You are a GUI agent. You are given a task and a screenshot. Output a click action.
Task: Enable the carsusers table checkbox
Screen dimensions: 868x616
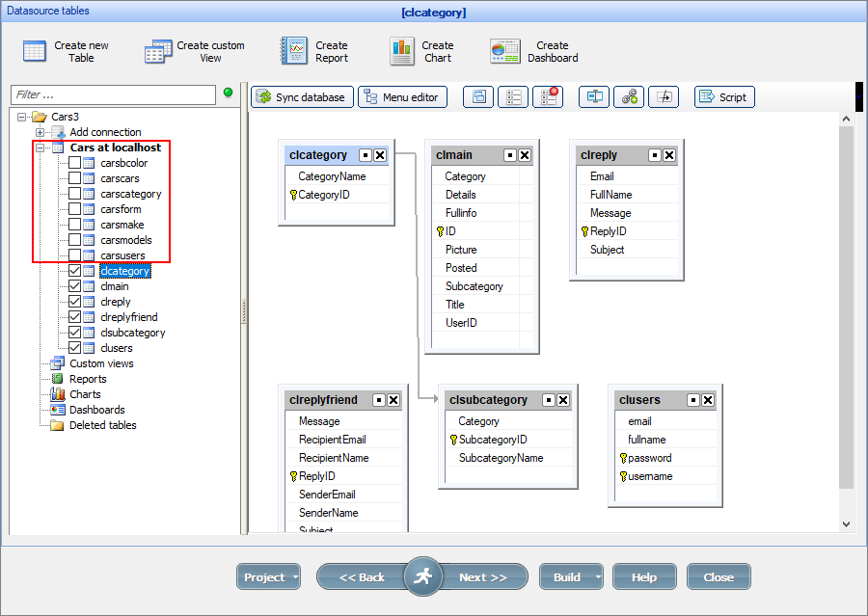[74, 255]
